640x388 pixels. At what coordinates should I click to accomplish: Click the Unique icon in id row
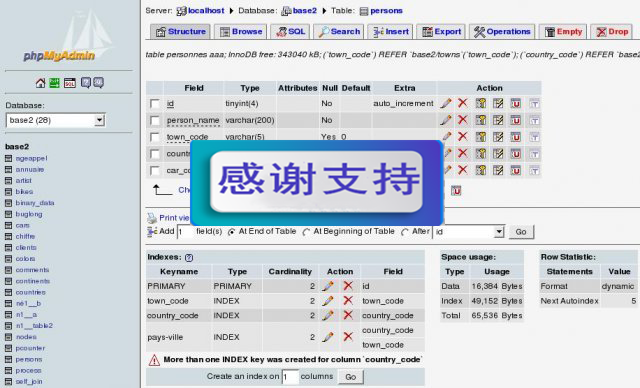pos(516,103)
